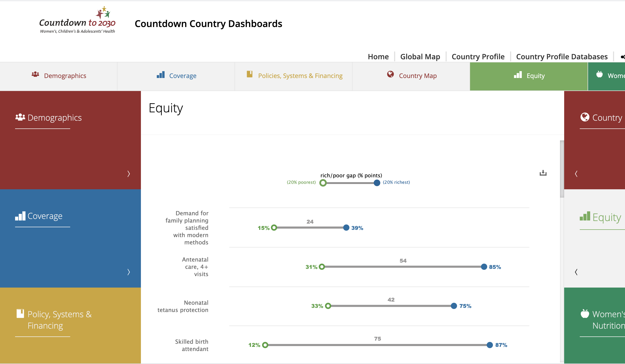Open the Global Map menu item

point(420,56)
